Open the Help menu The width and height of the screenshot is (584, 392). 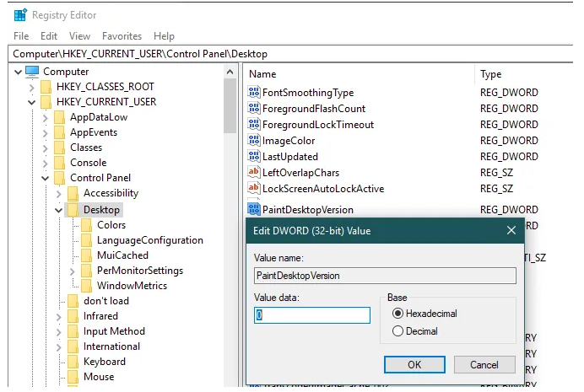pyautogui.click(x=164, y=36)
